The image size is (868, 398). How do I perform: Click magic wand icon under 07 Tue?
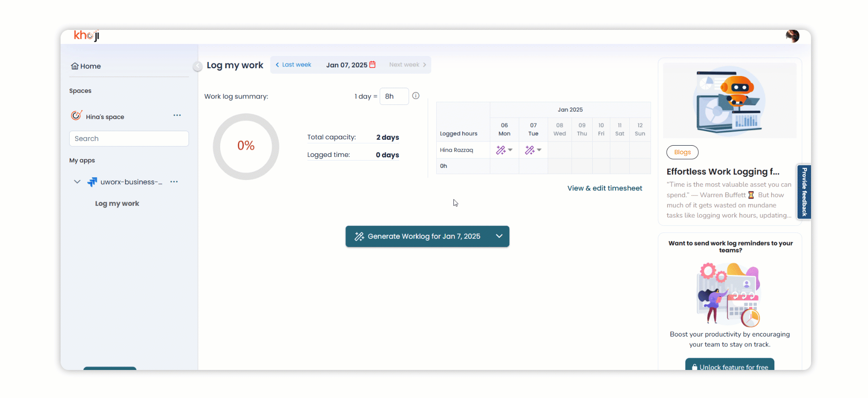530,150
